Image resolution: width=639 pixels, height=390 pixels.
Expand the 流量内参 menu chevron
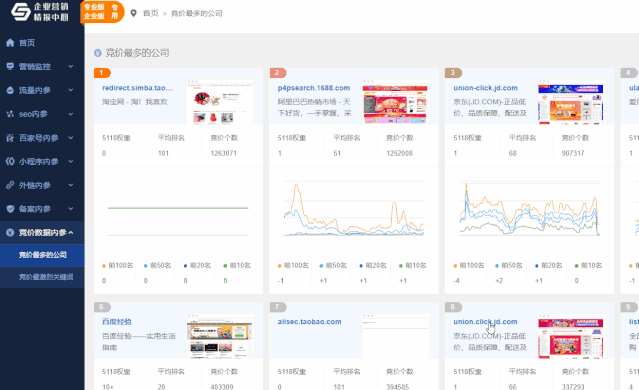pos(71,90)
